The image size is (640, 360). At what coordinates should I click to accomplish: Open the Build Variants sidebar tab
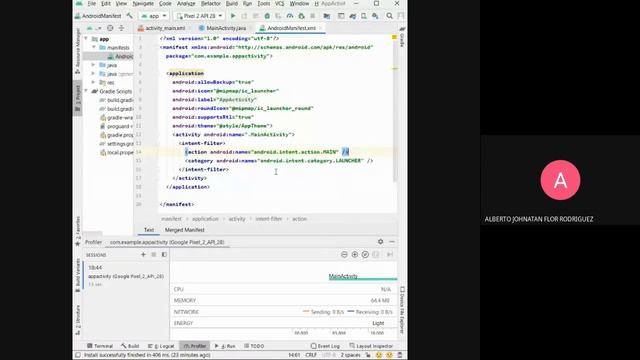click(78, 275)
